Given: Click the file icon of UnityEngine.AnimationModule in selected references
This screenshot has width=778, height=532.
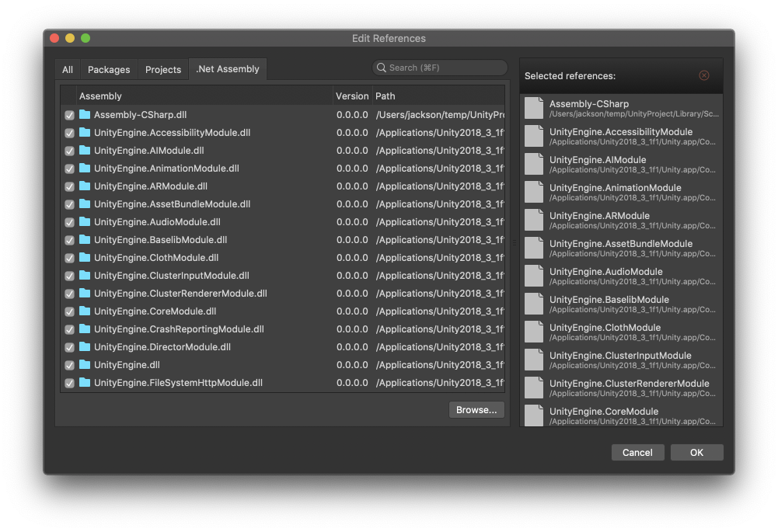Looking at the screenshot, I should 535,192.
